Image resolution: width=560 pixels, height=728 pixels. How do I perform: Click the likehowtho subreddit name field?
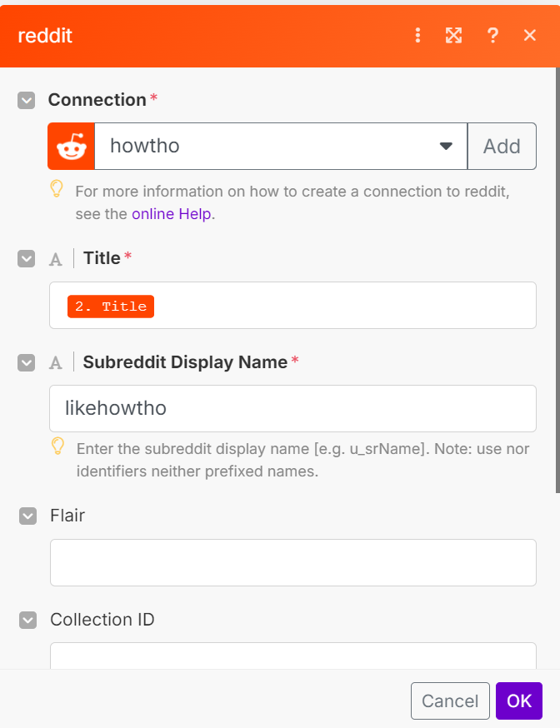293,409
